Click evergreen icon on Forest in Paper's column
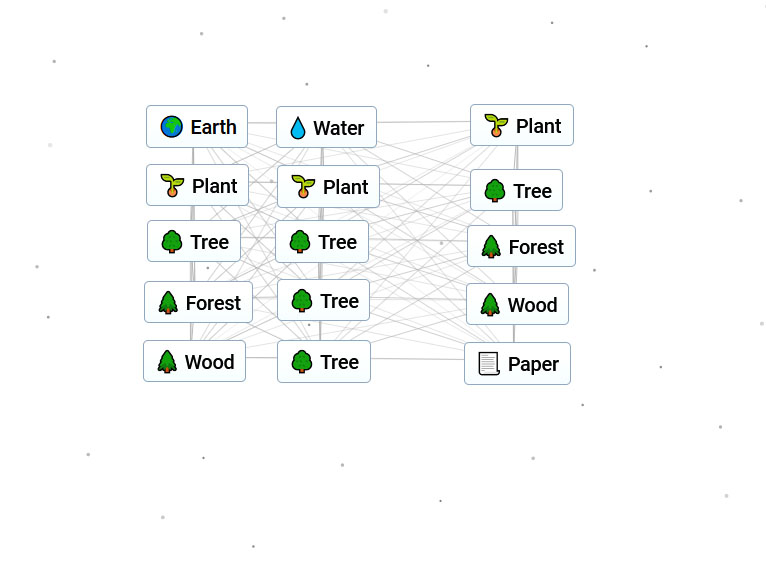This screenshot has width=766, height=563. (491, 247)
